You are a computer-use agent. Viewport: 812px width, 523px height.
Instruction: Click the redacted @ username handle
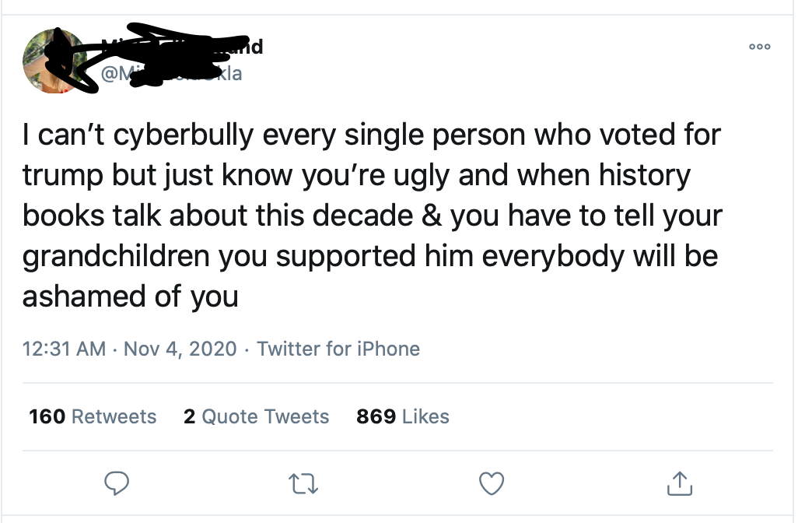[x=171, y=74]
